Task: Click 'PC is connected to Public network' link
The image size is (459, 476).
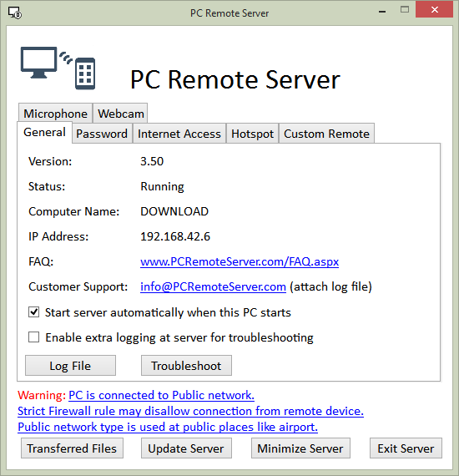Action: [x=161, y=395]
